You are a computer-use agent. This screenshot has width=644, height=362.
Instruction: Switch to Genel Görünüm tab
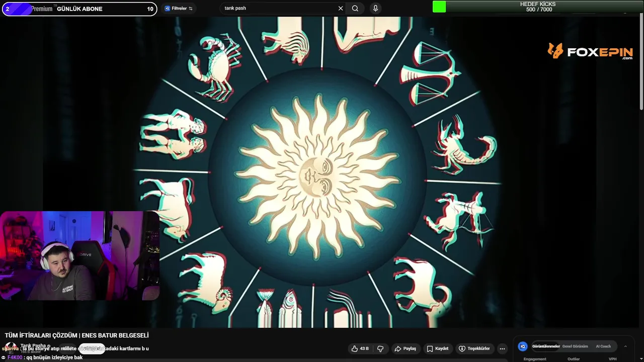pyautogui.click(x=575, y=346)
